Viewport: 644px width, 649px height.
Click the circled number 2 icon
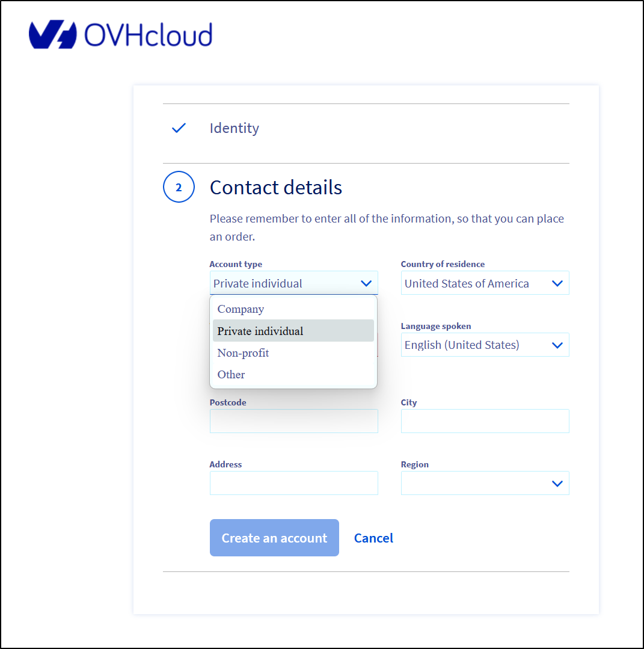point(179,186)
